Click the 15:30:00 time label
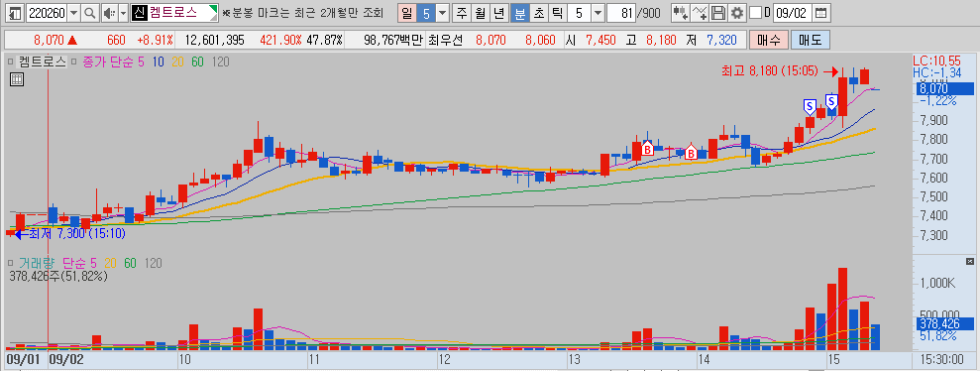This screenshot has height=371, width=980. [x=943, y=360]
